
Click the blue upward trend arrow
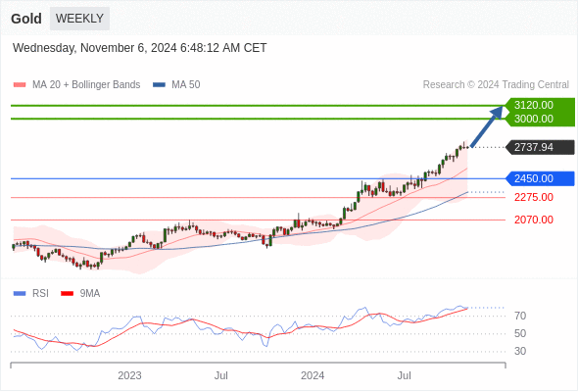coord(487,126)
